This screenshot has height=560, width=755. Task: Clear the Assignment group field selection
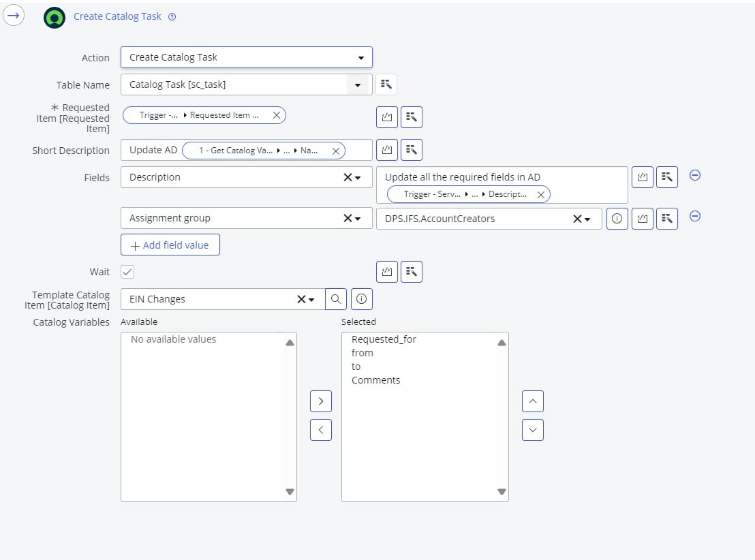tap(348, 218)
